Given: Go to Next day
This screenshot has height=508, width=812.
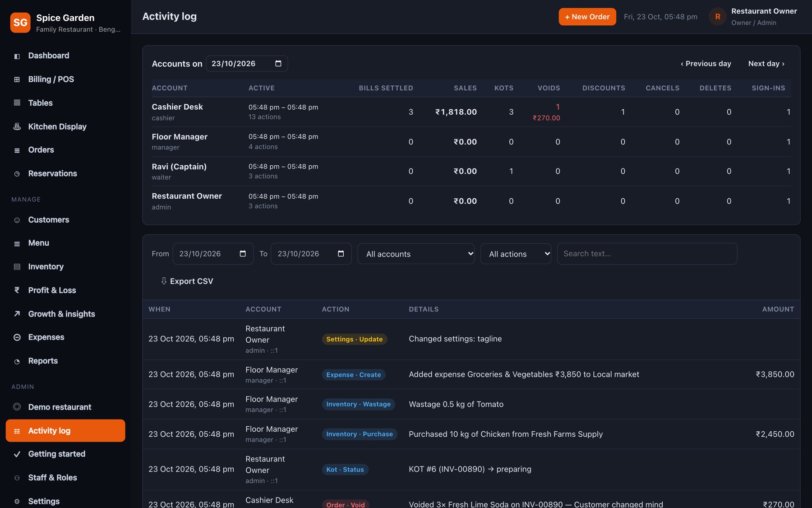Looking at the screenshot, I should tap(766, 64).
